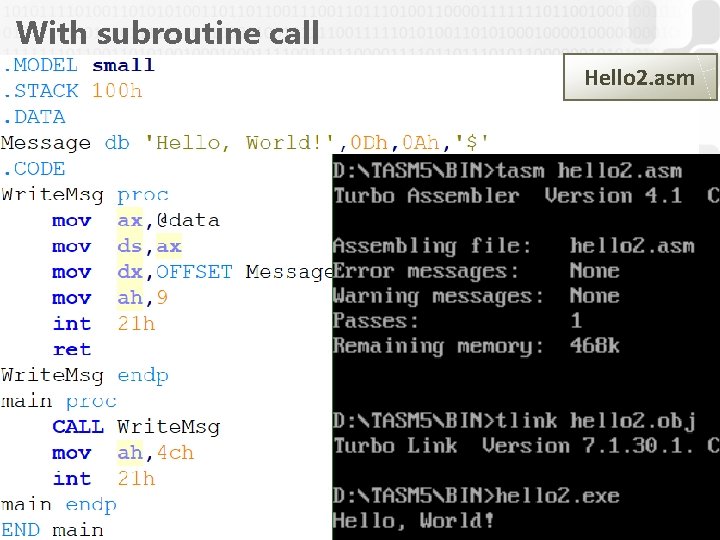Click the 'tlink hello2.obj' command line
This screenshot has width=720, height=540.
tap(514, 421)
